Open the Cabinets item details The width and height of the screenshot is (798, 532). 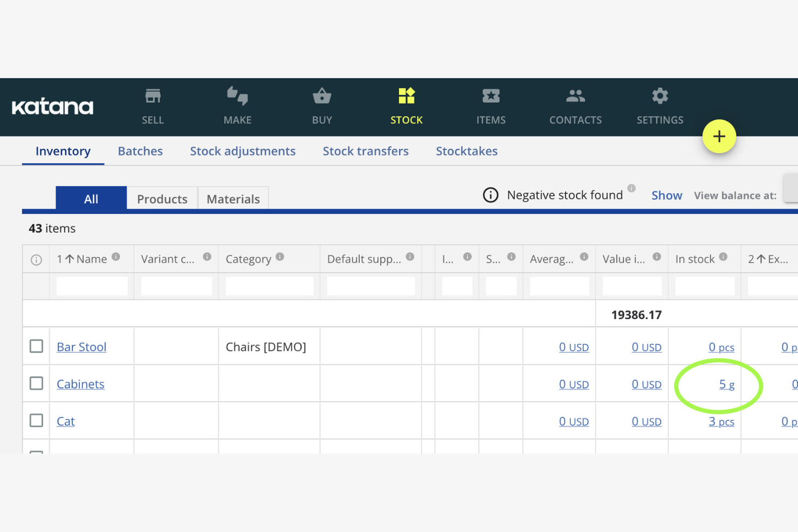80,384
